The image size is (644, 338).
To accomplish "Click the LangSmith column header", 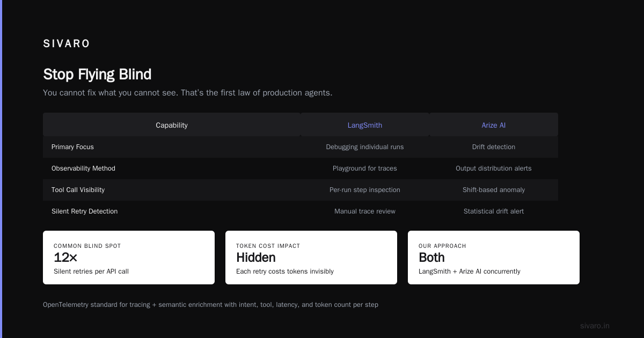I will point(365,125).
